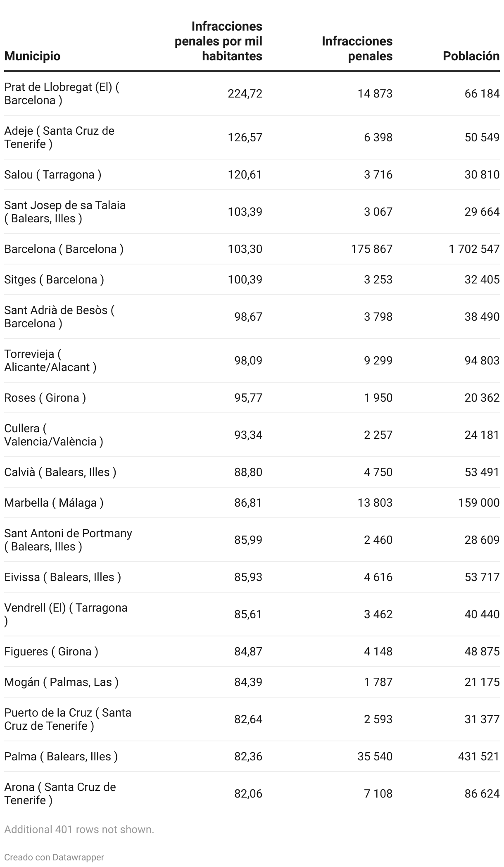This screenshot has height=867, width=504.
Task: Select the Salou (Tarragona) row name
Action: [52, 175]
